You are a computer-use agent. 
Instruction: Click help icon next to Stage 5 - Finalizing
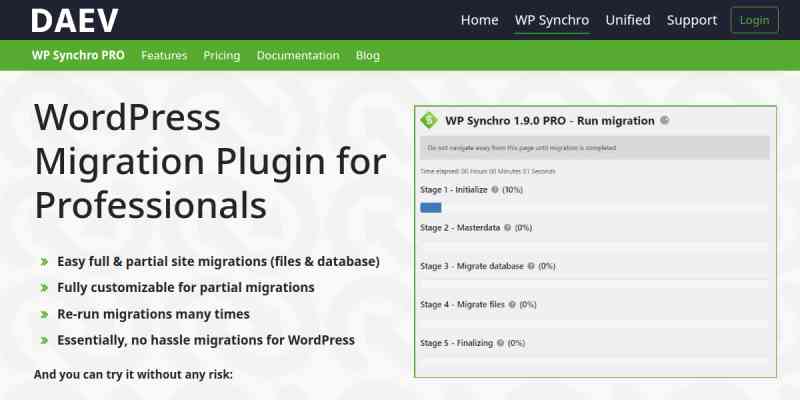500,343
